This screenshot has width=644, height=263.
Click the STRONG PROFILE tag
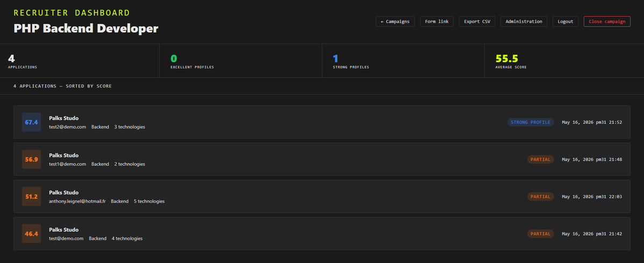click(x=531, y=122)
